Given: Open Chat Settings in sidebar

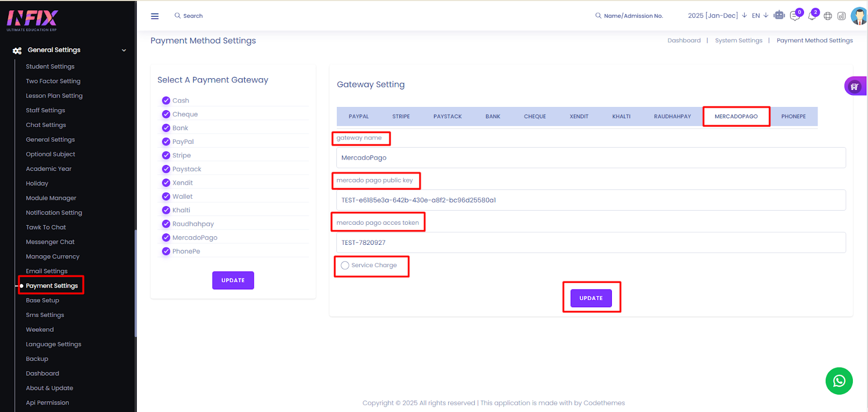Looking at the screenshot, I should [x=46, y=125].
